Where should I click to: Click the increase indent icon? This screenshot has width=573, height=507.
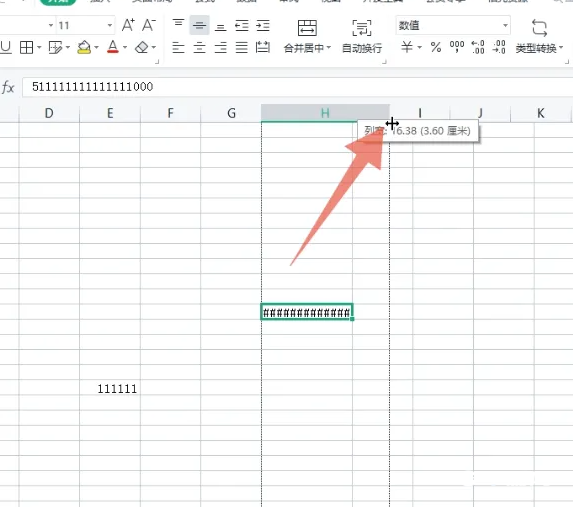pyautogui.click(x=263, y=26)
